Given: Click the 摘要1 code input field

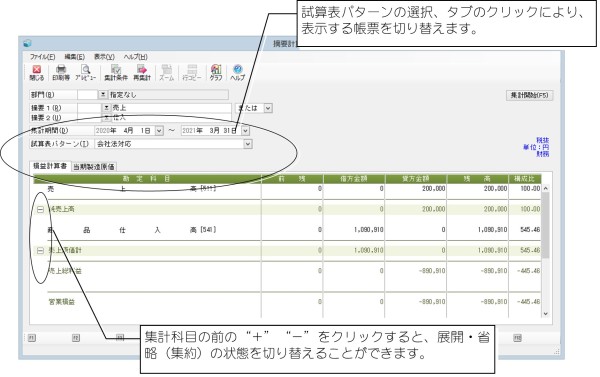Looking at the screenshot, I should 90,108.
